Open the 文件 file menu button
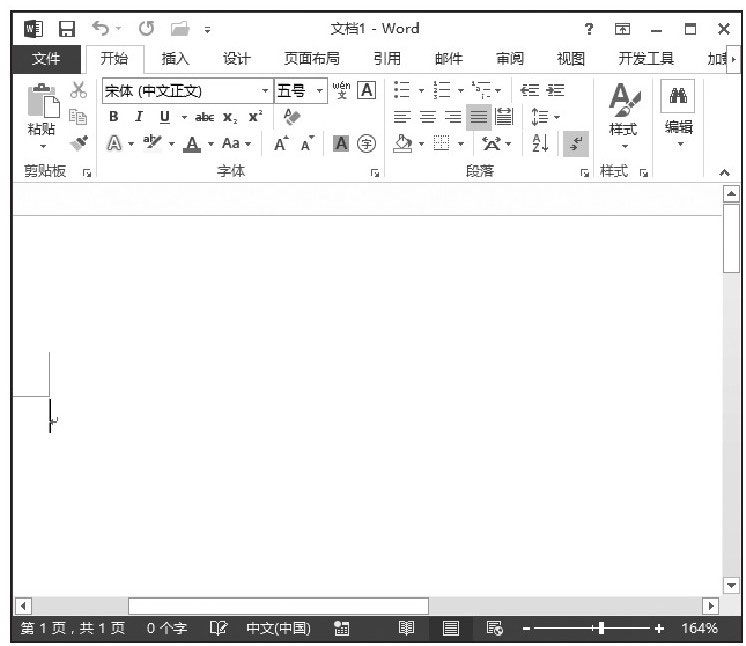The width and height of the screenshot is (746, 646). [x=45, y=59]
